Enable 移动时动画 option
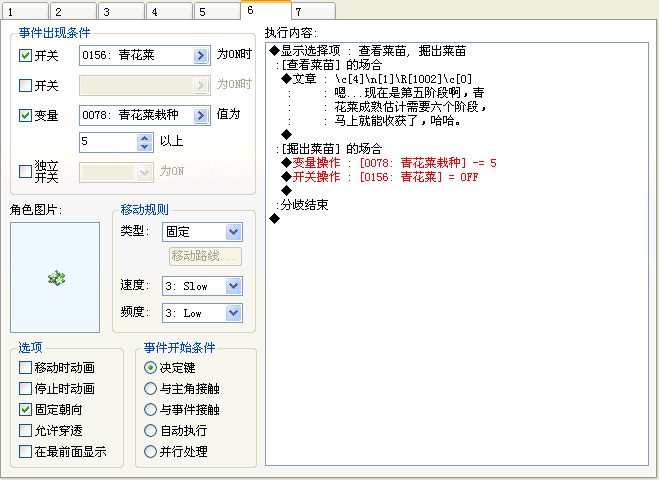 coord(25,368)
